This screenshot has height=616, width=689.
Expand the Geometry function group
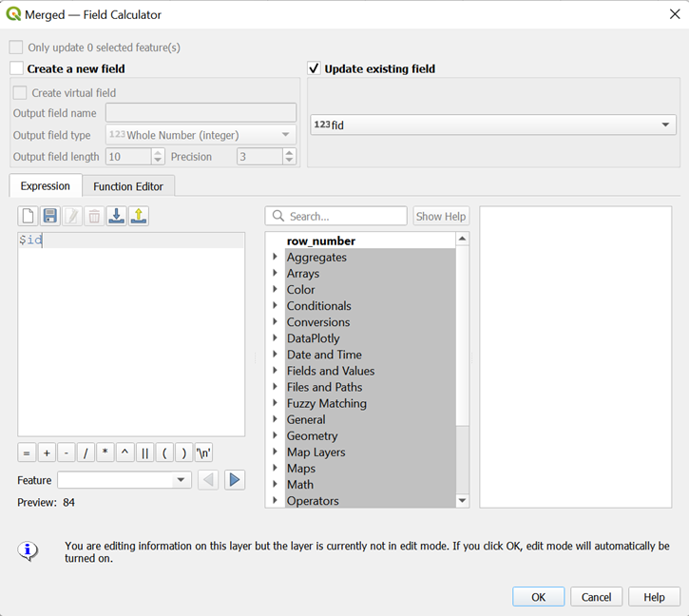click(276, 436)
